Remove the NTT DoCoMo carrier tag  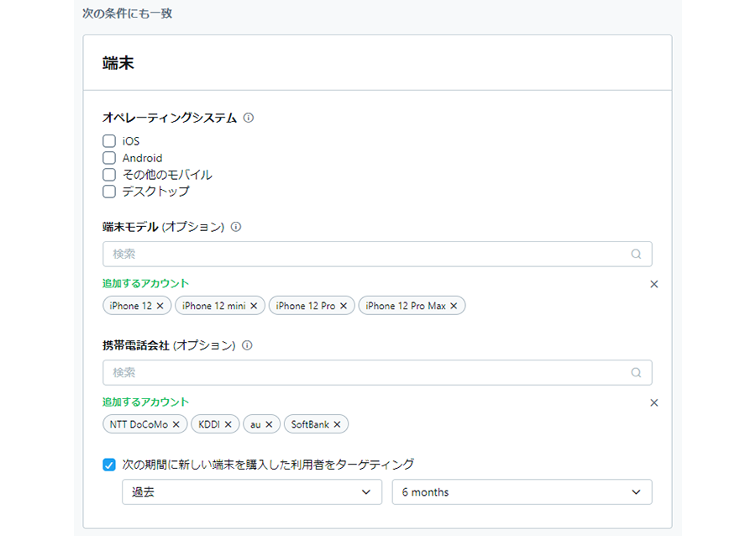coord(176,424)
